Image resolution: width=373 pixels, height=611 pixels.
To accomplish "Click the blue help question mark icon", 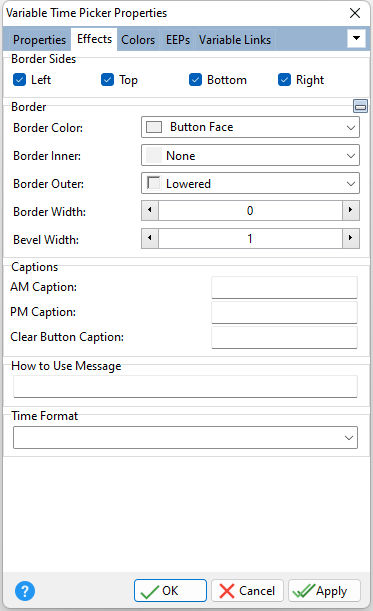I will pos(25,591).
